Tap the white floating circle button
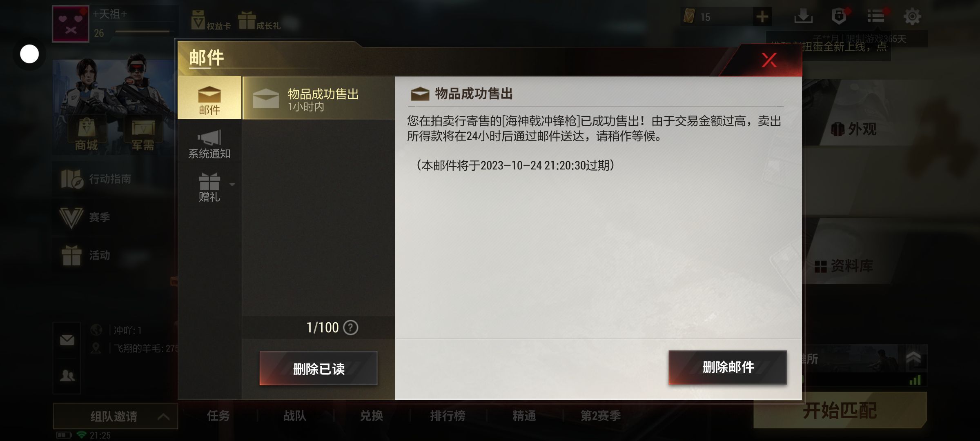 click(x=29, y=54)
